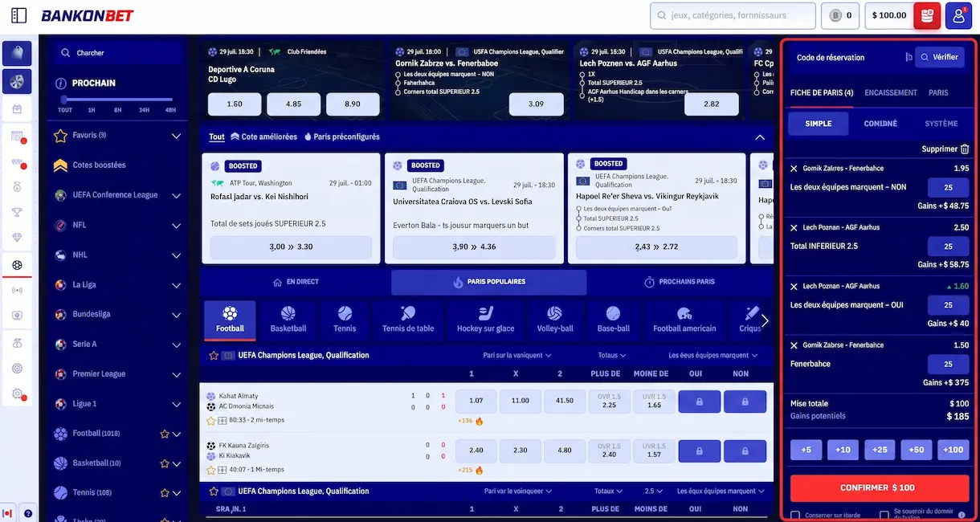Click the trash icon next to Supprimer

tap(965, 149)
